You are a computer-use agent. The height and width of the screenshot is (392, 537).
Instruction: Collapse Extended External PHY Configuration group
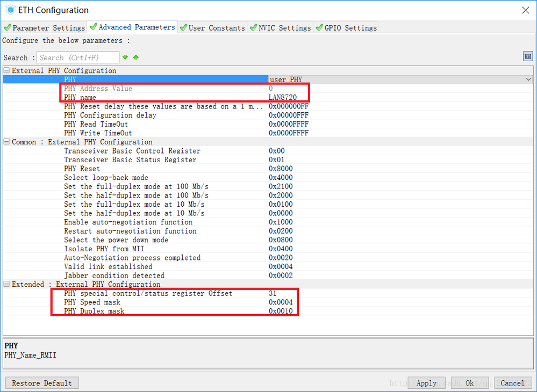click(6, 284)
